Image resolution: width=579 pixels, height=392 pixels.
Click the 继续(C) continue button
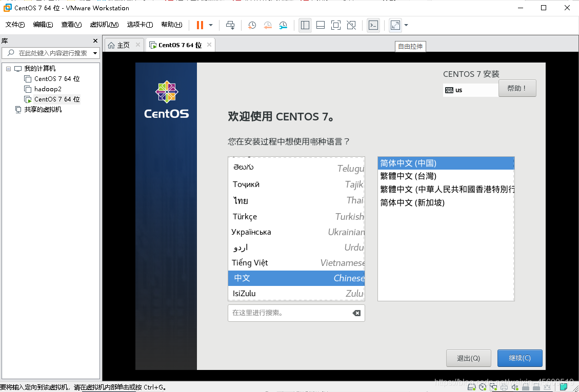pyautogui.click(x=520, y=358)
